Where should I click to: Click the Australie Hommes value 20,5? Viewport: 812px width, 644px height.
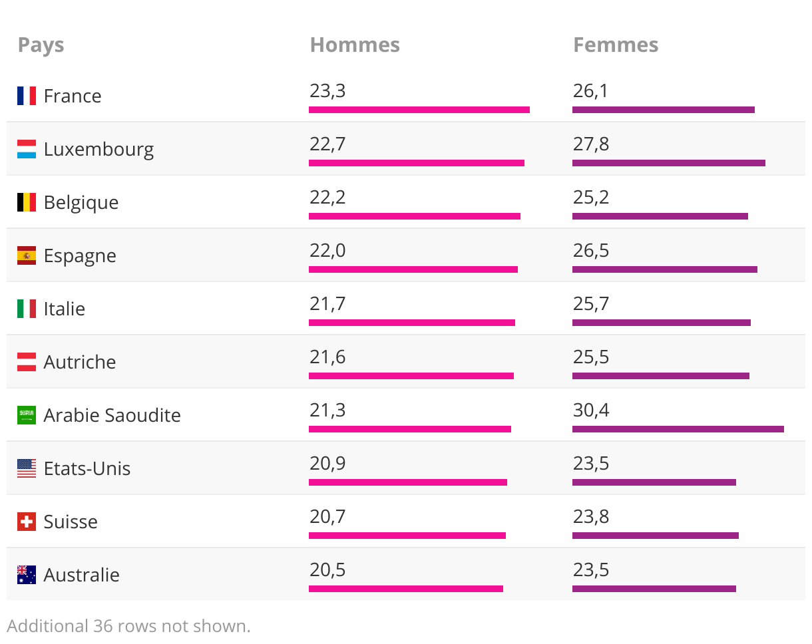(x=327, y=570)
